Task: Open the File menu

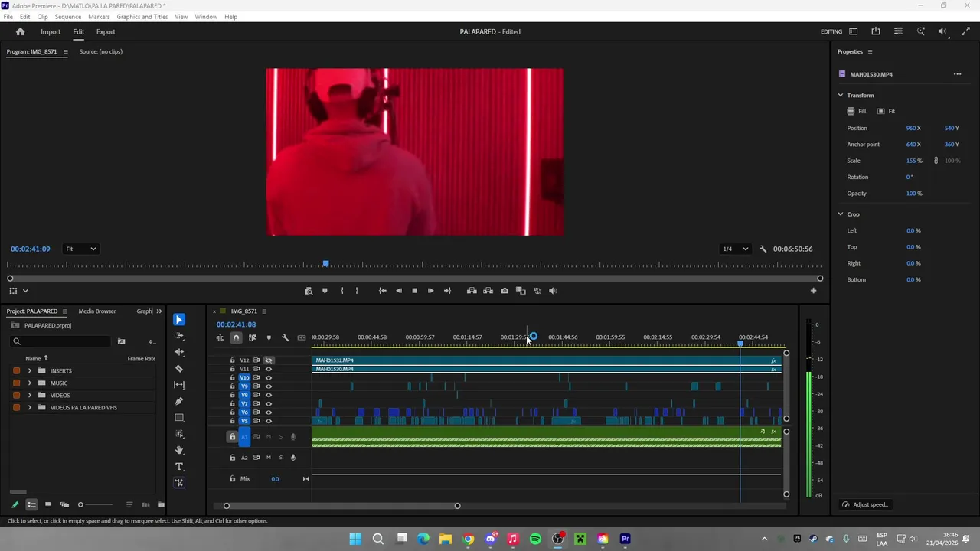Action: coord(8,17)
